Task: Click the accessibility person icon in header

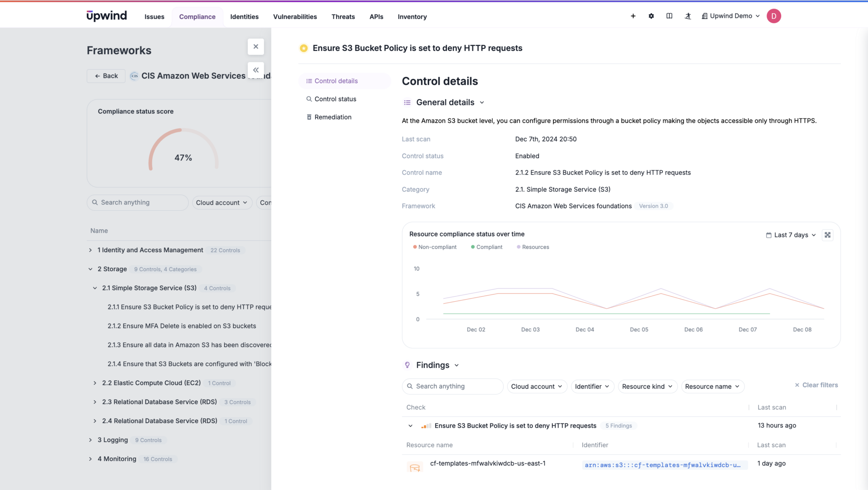Action: [x=687, y=16]
